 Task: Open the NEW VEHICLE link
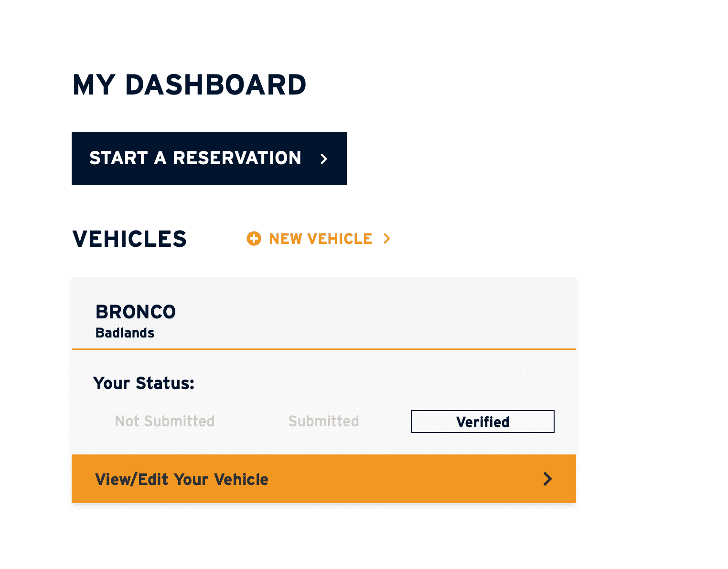[x=319, y=239]
